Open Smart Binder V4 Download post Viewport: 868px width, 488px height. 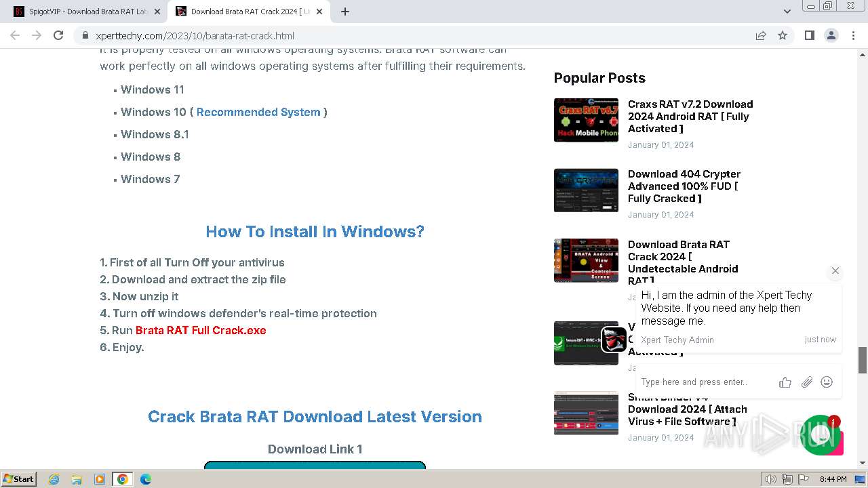pyautogui.click(x=688, y=409)
